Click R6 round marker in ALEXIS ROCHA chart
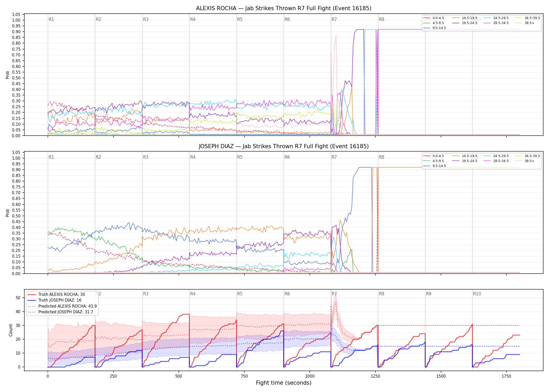 click(287, 19)
